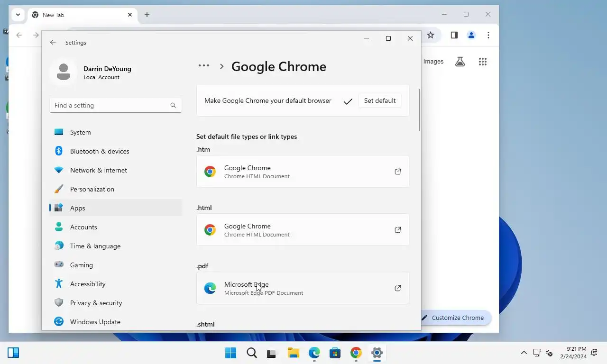The image size is (607, 364).
Task: Open network status tray icon
Action: click(x=537, y=353)
